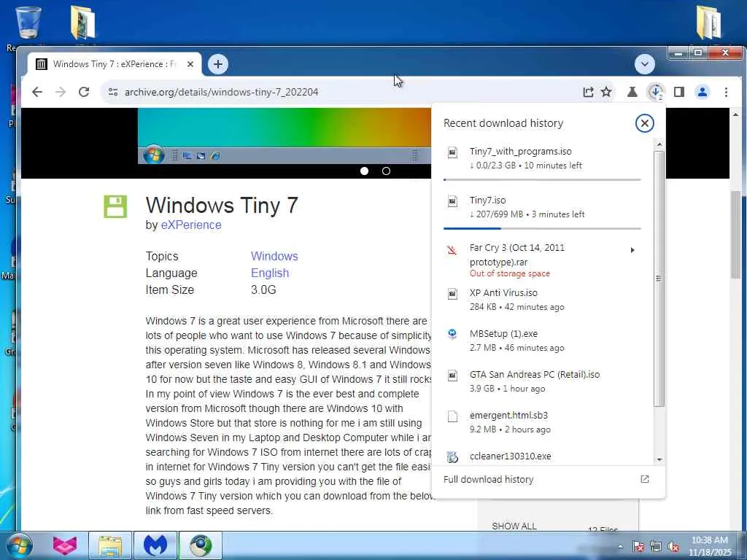Click the GTA San Andreas iso icon
This screenshot has height=560, width=747.
(x=452, y=376)
